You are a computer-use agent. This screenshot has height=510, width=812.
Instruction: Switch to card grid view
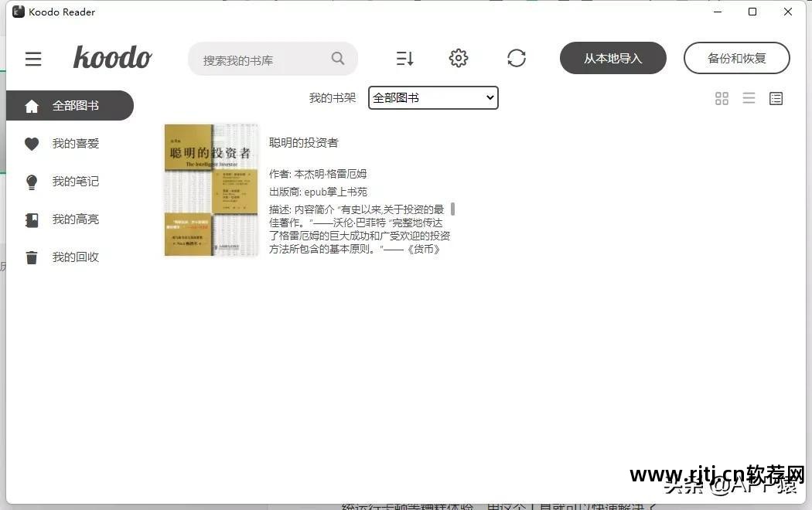point(722,98)
